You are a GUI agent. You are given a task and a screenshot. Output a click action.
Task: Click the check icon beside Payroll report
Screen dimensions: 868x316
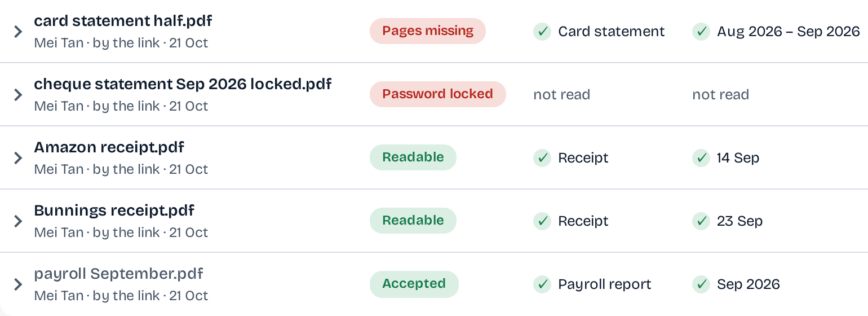[x=542, y=284]
